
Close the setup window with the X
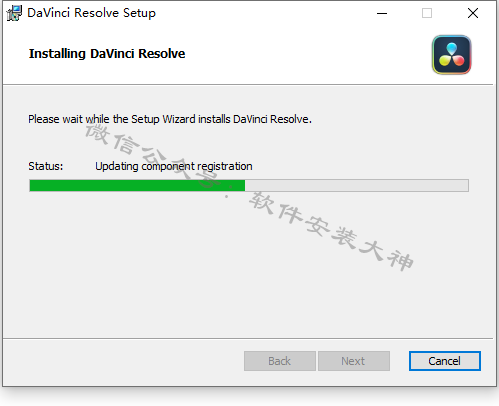(x=473, y=13)
